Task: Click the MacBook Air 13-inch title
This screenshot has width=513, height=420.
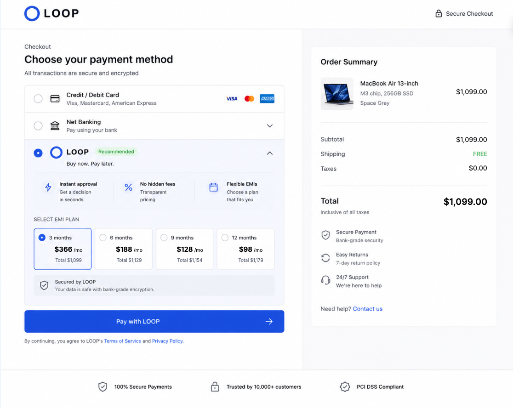Action: [389, 84]
